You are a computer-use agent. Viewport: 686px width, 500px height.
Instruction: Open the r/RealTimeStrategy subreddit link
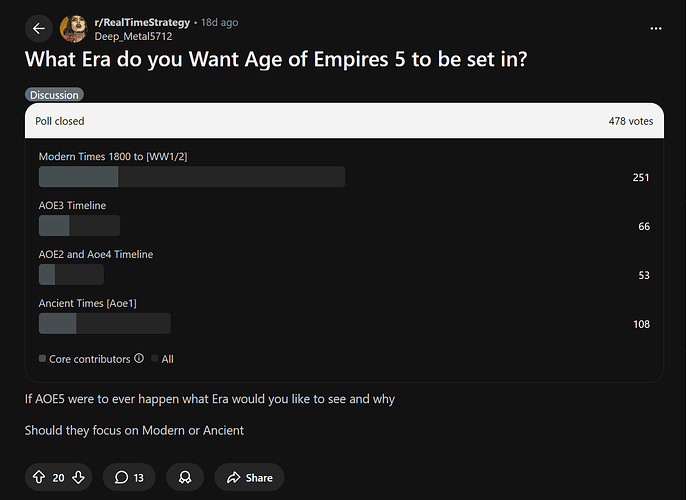(x=142, y=22)
